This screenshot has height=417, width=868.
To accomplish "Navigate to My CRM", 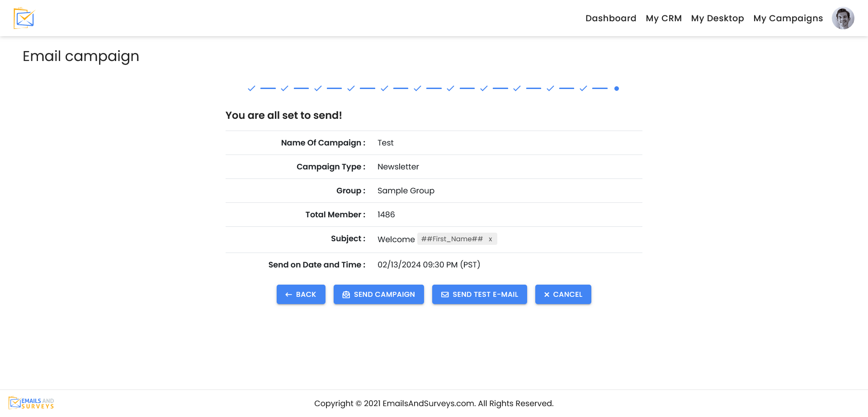I will coord(664,18).
